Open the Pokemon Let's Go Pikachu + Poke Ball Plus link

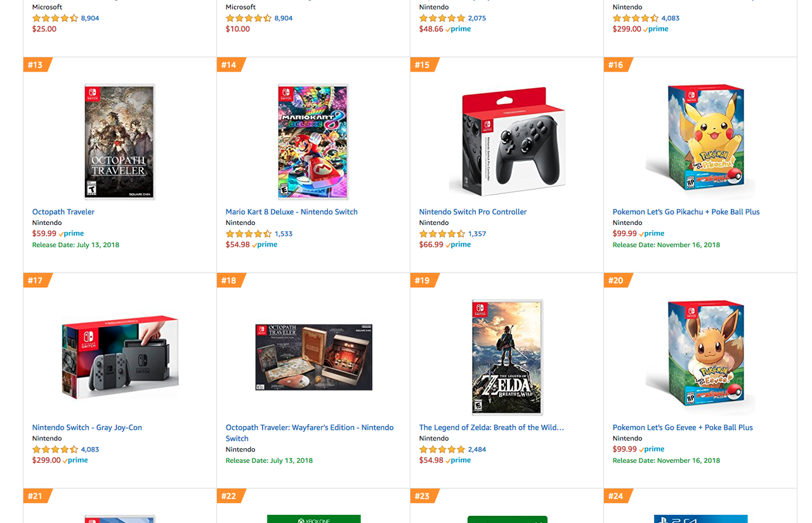(x=686, y=212)
